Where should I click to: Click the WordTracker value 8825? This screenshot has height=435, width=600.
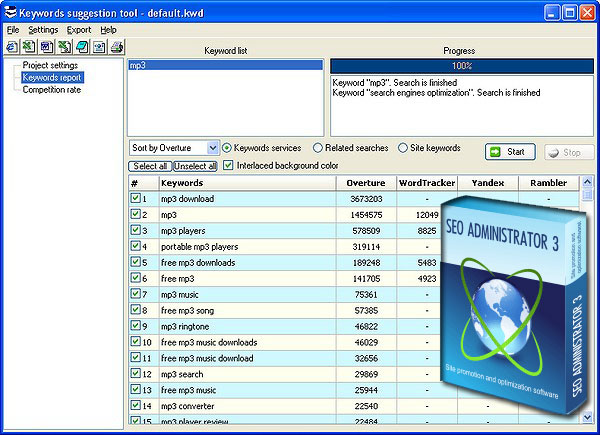point(427,231)
